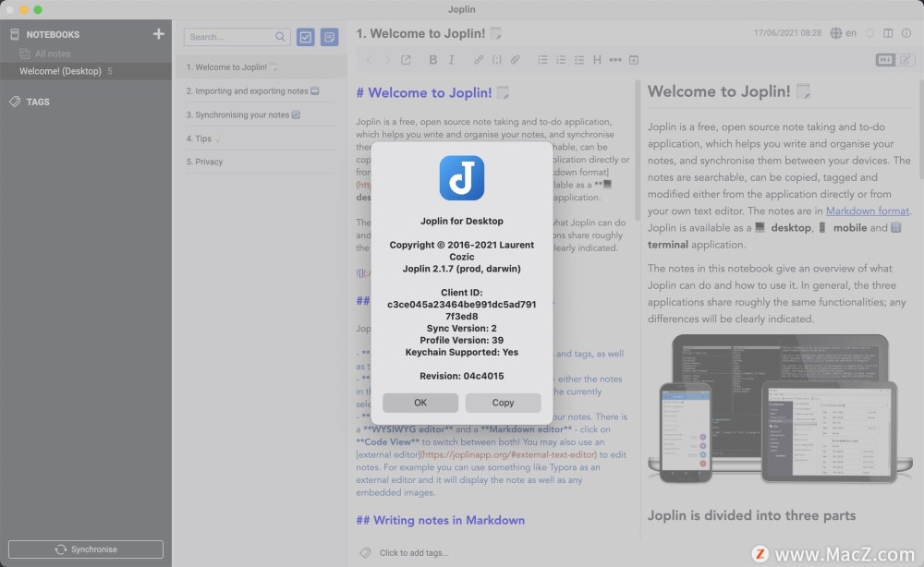Expand the TAGS section header

38,102
